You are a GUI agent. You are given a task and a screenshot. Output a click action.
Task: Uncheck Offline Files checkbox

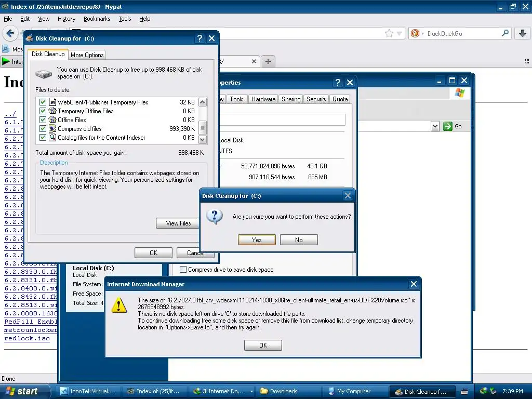(x=43, y=119)
